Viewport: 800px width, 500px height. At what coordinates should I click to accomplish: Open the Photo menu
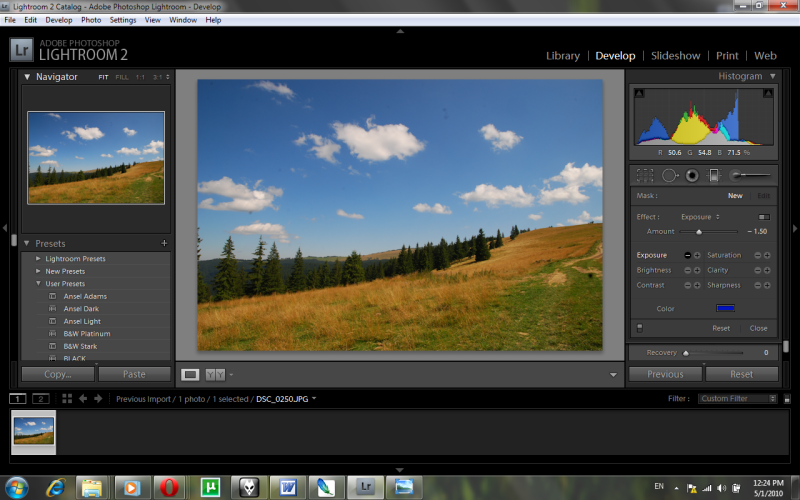[x=91, y=20]
